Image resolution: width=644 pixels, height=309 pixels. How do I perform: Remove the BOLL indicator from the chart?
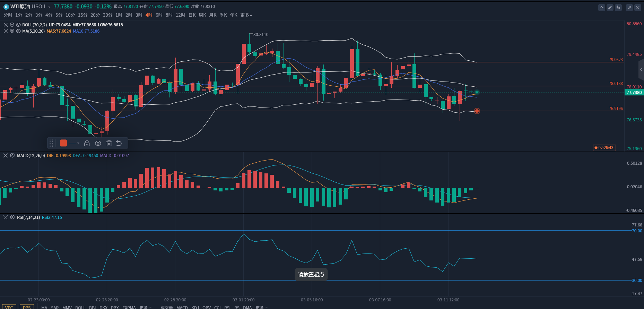click(6, 25)
